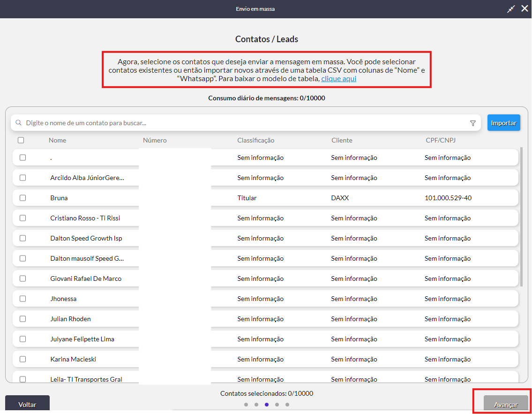Click the Nome column header
Image resolution: width=532 pixels, height=414 pixels.
57,140
